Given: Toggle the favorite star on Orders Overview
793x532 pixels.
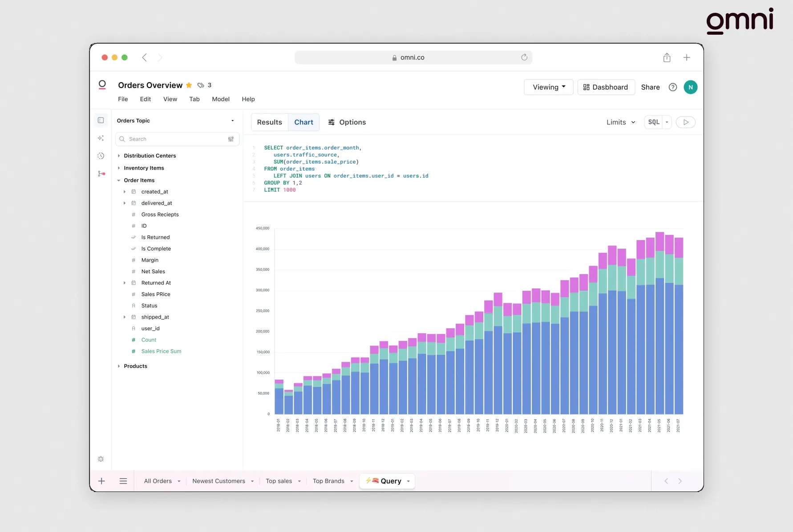Looking at the screenshot, I should [x=189, y=85].
